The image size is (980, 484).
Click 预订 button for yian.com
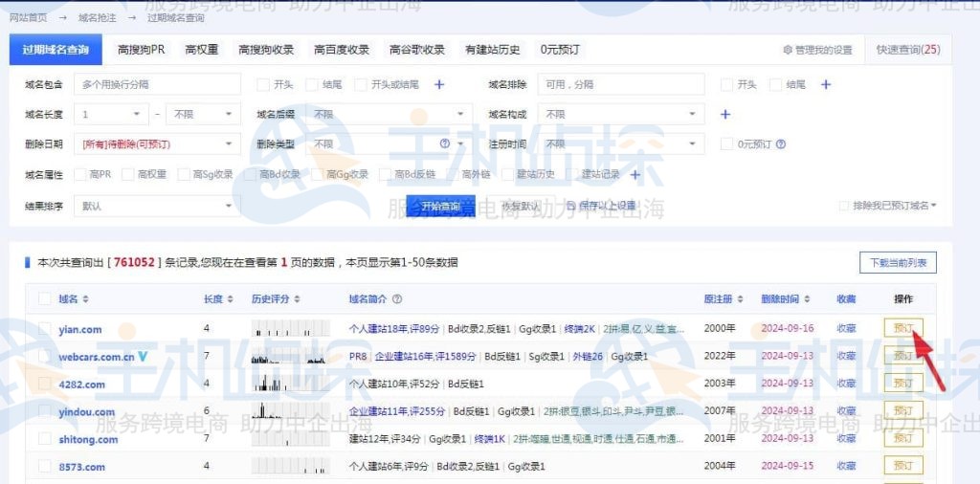[x=903, y=328]
